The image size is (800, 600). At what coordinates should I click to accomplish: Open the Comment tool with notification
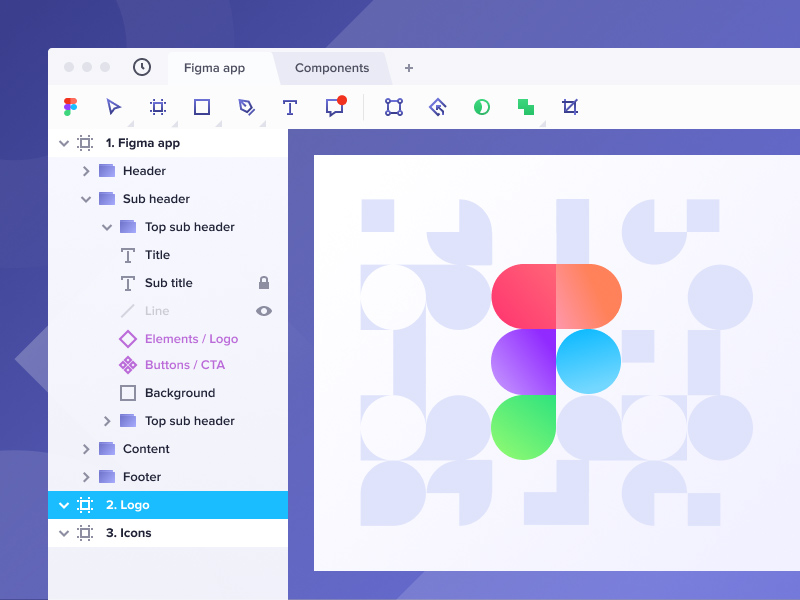336,106
